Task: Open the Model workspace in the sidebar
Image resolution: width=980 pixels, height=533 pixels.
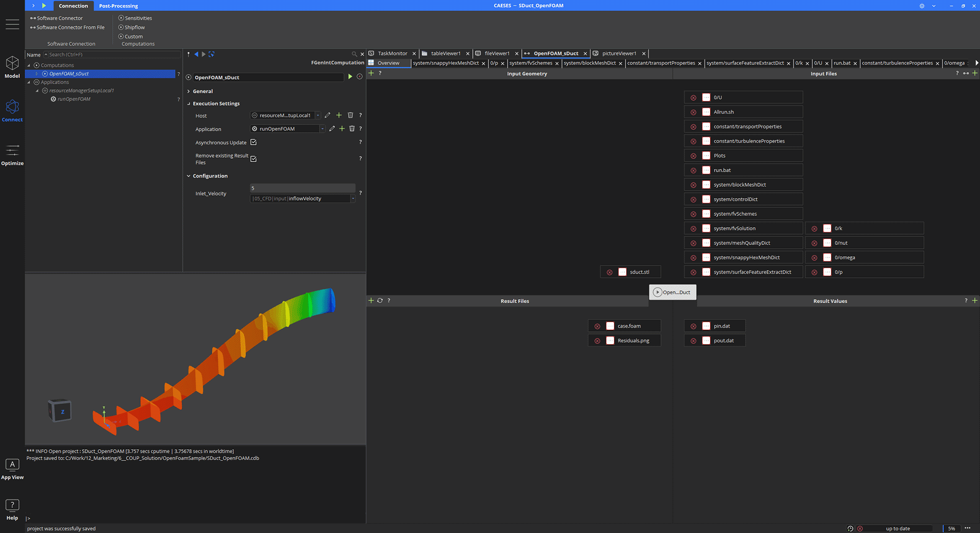Action: tap(12, 67)
